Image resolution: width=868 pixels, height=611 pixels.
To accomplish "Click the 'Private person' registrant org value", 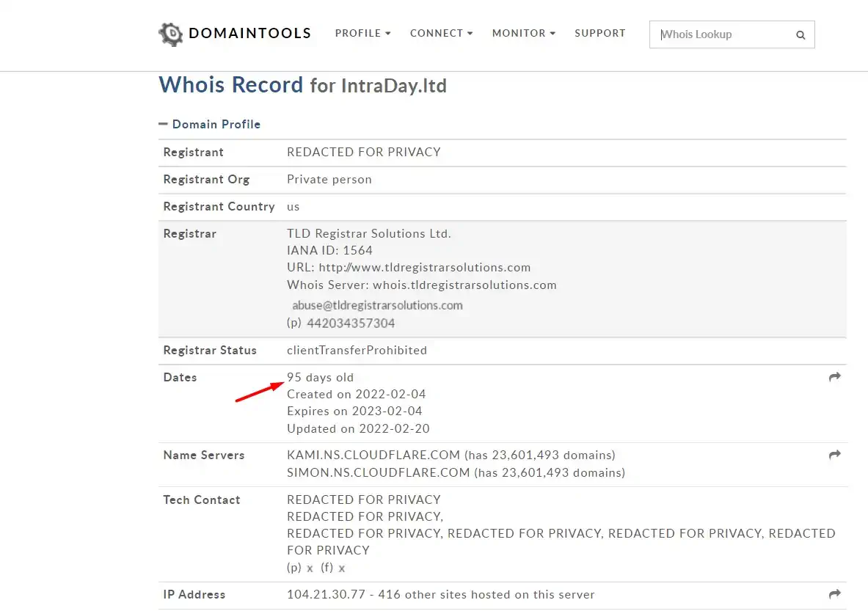I will 329,179.
